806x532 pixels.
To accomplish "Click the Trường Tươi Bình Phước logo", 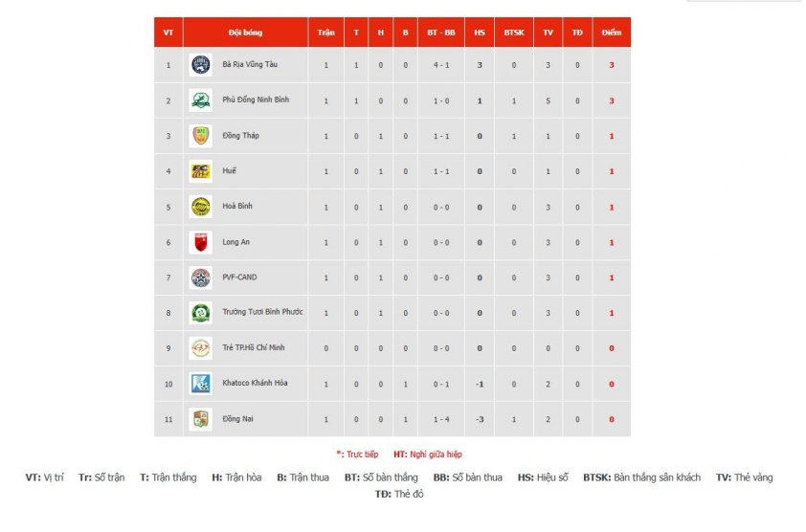I will pos(200,313).
